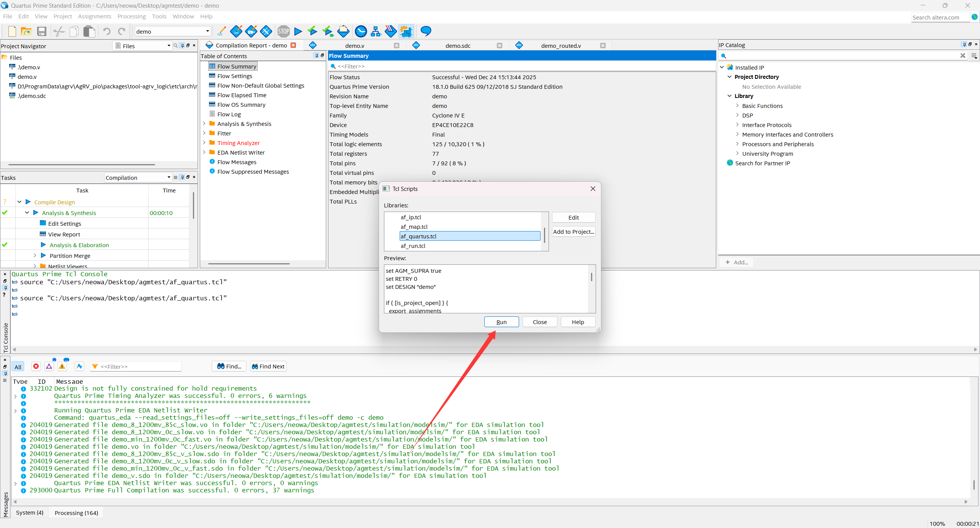Image resolution: width=980 pixels, height=528 pixels.
Task: Open the Compilation Report toolbar icon
Action: coord(343,31)
